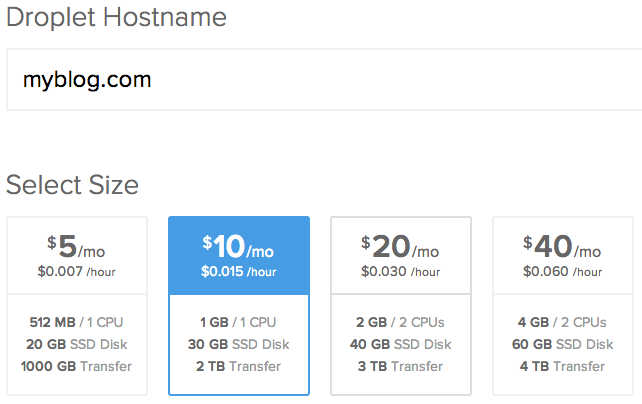
Task: Click the $0.060 /hour rate text
Action: 562,271
